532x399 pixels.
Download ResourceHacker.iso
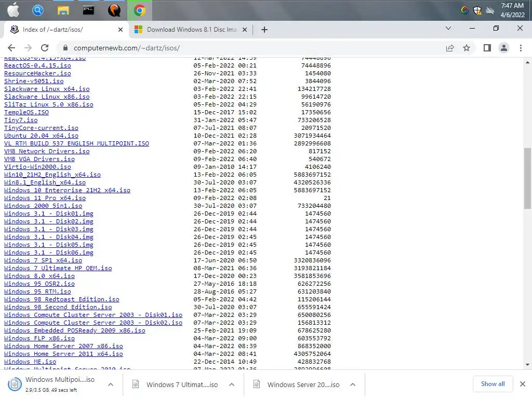pyautogui.click(x=37, y=73)
